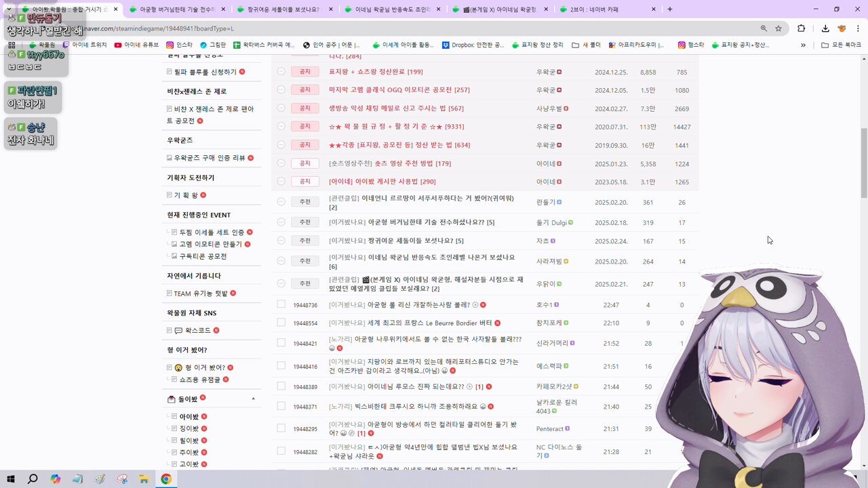Click the zoom magnifier icon in address bar
This screenshot has width=868, height=488.
point(764,28)
